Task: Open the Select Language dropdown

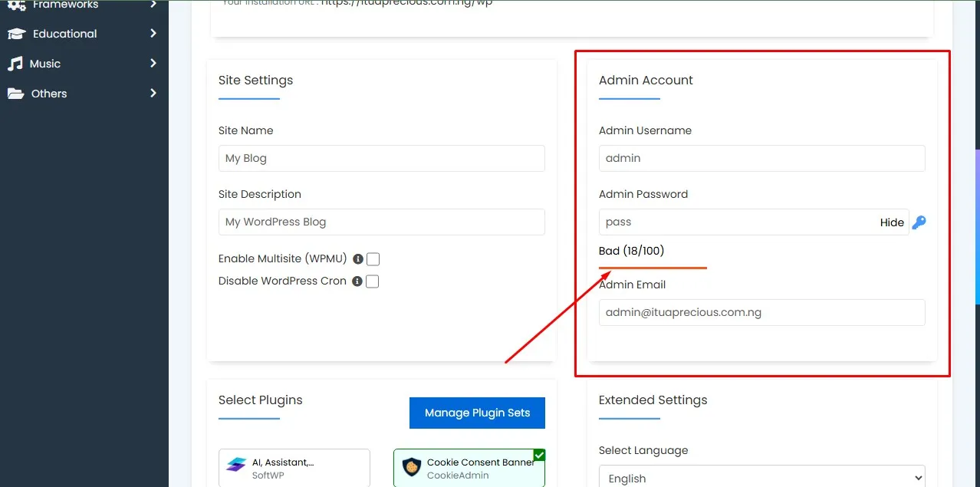Action: click(761, 477)
